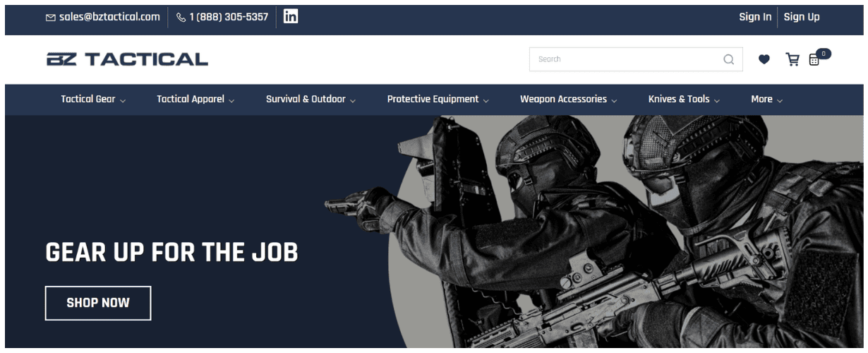This screenshot has height=353, width=868.
Task: Expand the Tactical Apparel dropdown menu
Action: pyautogui.click(x=195, y=100)
